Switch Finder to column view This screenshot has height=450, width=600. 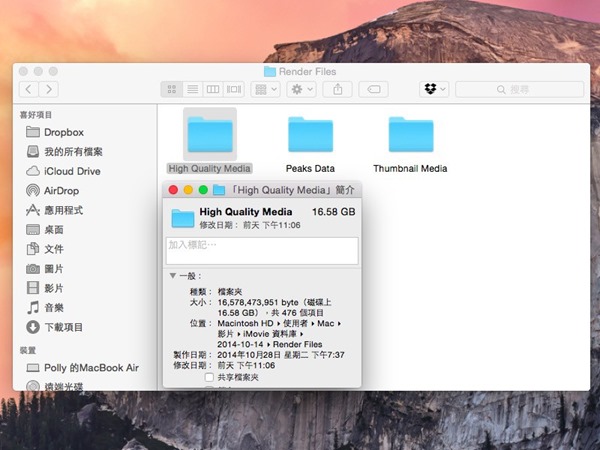[213, 90]
